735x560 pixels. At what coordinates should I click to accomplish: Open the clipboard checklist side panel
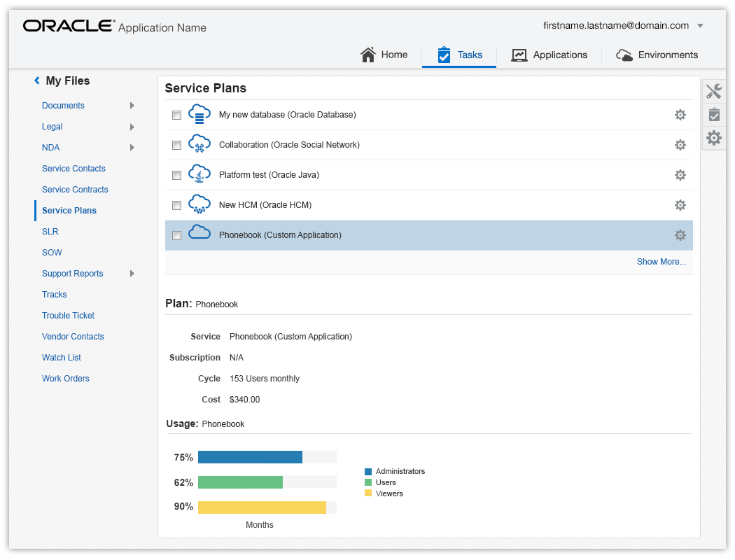[714, 114]
